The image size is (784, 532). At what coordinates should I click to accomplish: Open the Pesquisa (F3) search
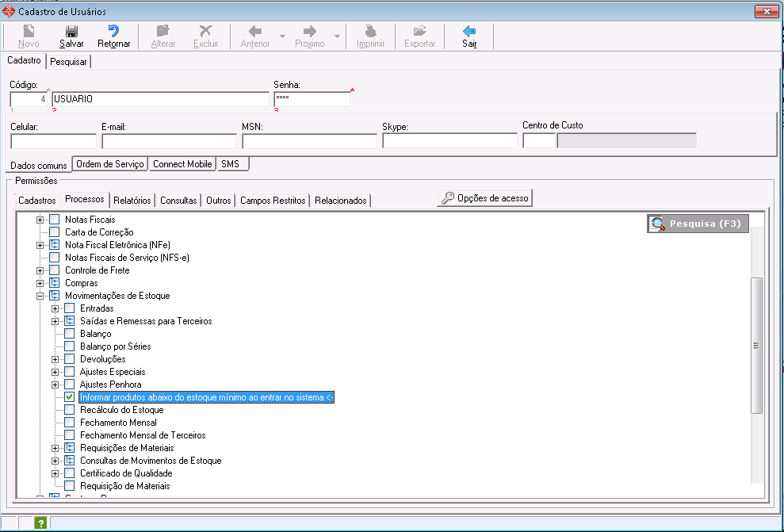click(x=698, y=224)
